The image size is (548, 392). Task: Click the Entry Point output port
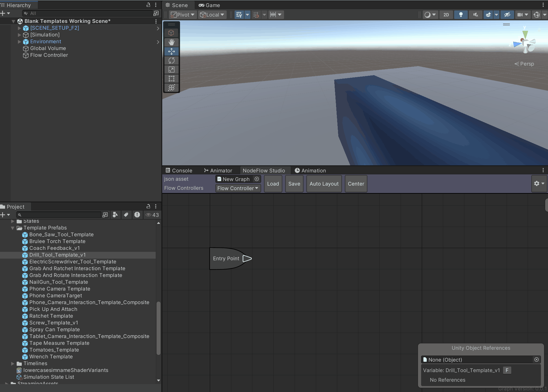247,259
